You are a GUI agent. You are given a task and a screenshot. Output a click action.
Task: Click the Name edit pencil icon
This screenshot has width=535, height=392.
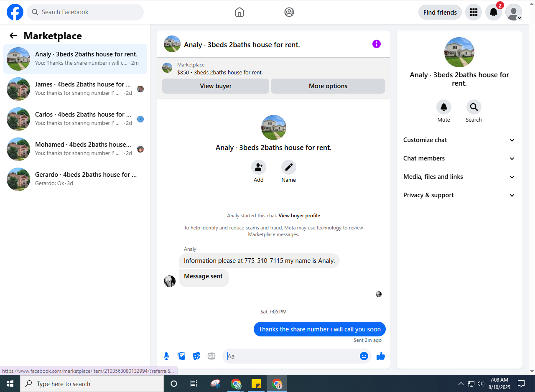click(289, 167)
